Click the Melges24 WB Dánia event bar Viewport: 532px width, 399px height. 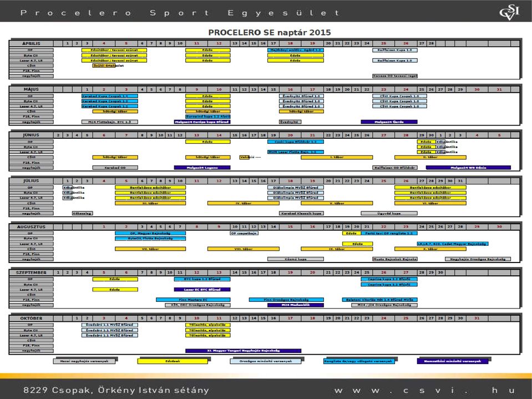tap(468, 168)
